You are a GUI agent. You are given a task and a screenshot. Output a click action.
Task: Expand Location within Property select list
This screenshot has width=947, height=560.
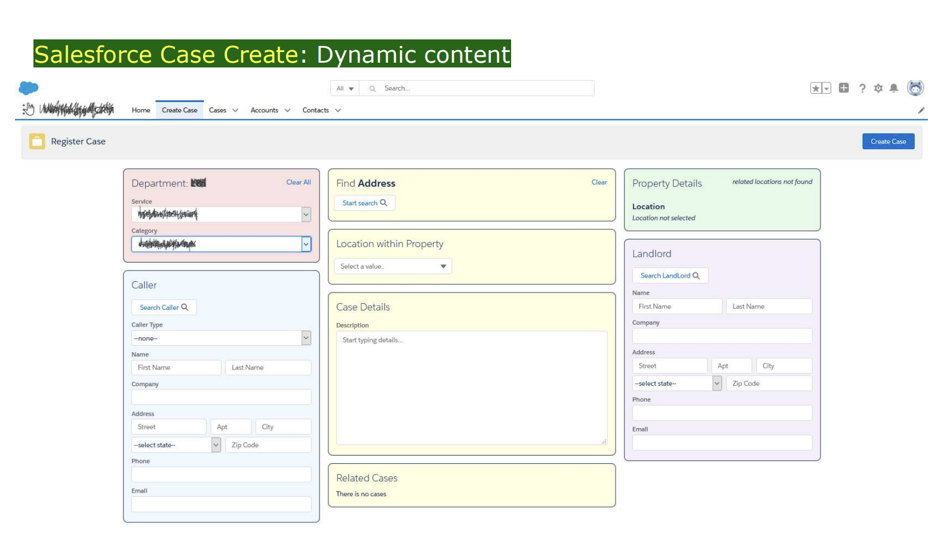(393, 266)
